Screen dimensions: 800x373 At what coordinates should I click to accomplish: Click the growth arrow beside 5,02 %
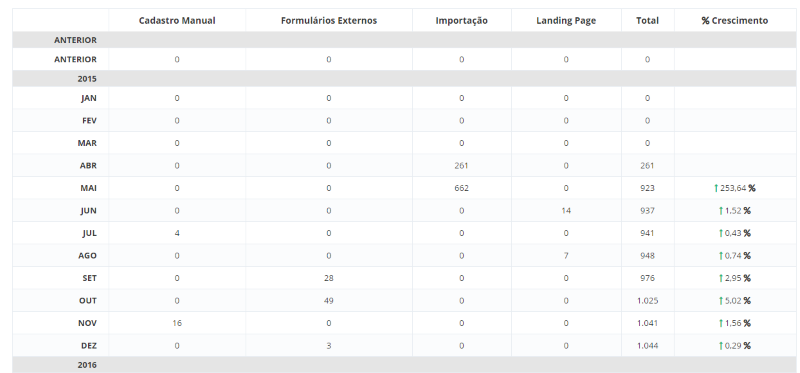tap(721, 301)
